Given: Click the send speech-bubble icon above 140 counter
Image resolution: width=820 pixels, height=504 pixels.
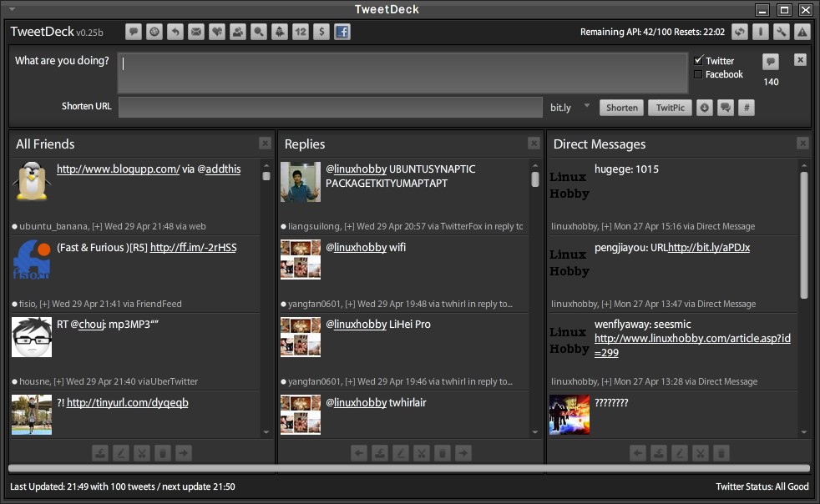Looking at the screenshot, I should [771, 62].
